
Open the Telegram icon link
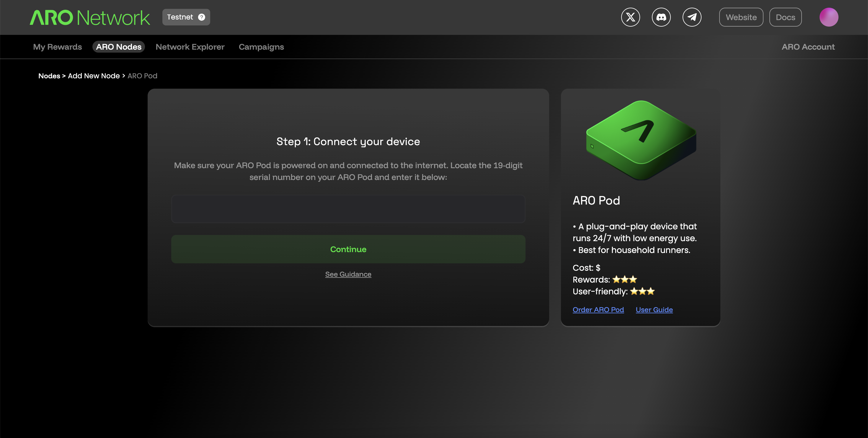[x=691, y=17]
